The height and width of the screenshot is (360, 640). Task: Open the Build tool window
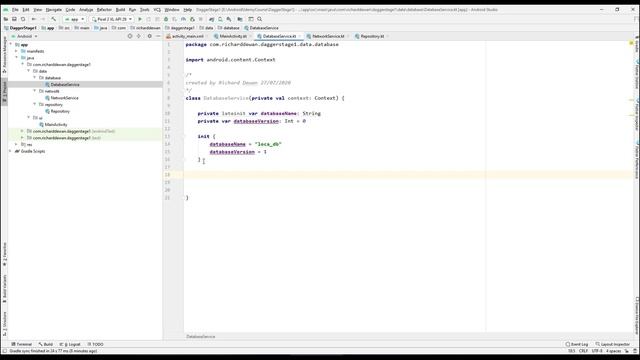(46, 344)
